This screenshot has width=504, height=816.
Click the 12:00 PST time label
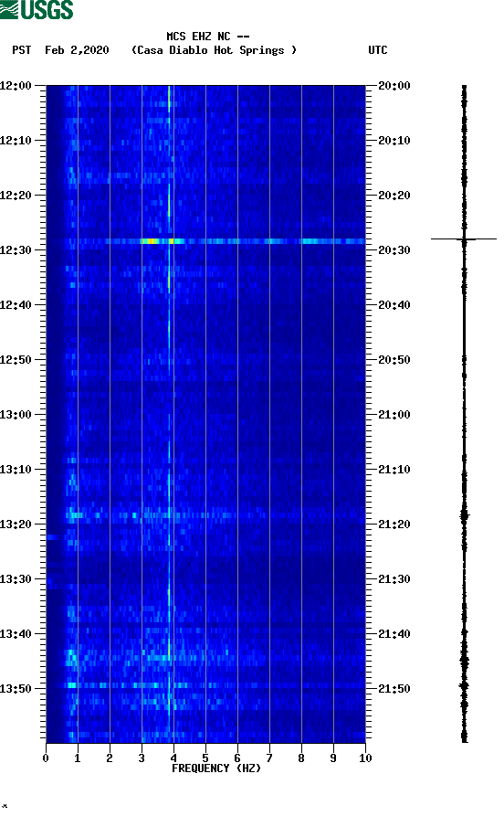[x=16, y=86]
